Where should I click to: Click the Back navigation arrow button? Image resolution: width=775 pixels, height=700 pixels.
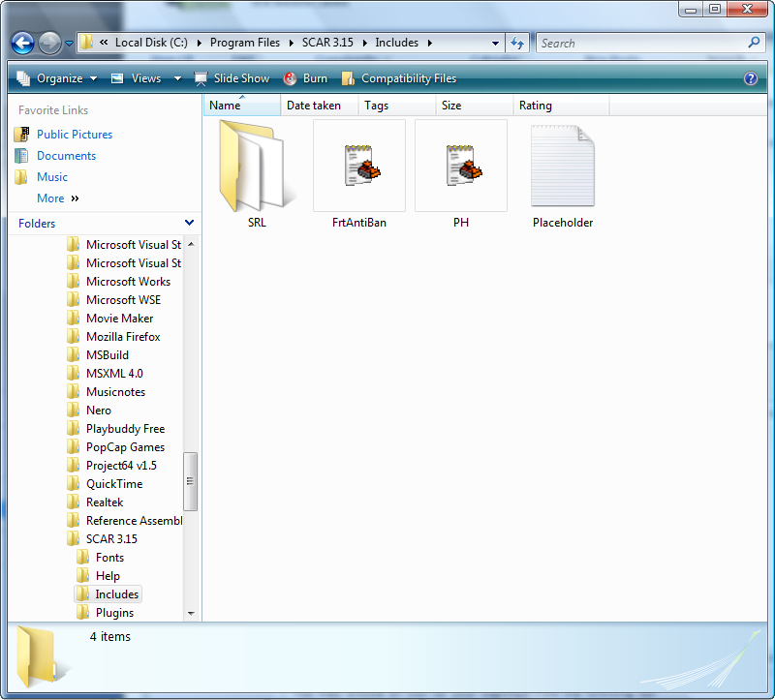[x=23, y=44]
